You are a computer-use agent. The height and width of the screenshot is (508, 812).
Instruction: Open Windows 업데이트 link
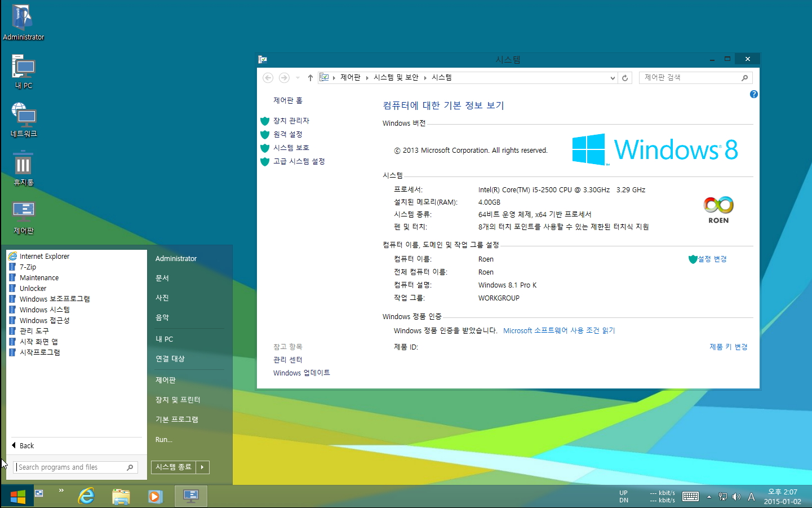301,373
